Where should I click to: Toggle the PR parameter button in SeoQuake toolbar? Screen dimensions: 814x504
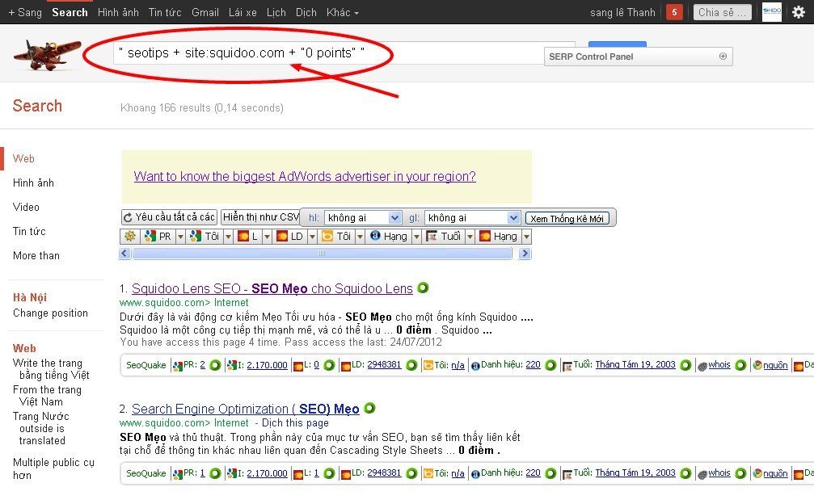click(158, 237)
